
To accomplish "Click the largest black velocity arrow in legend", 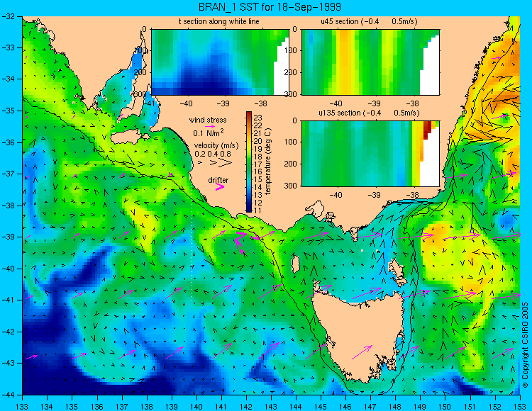I will click(225, 163).
